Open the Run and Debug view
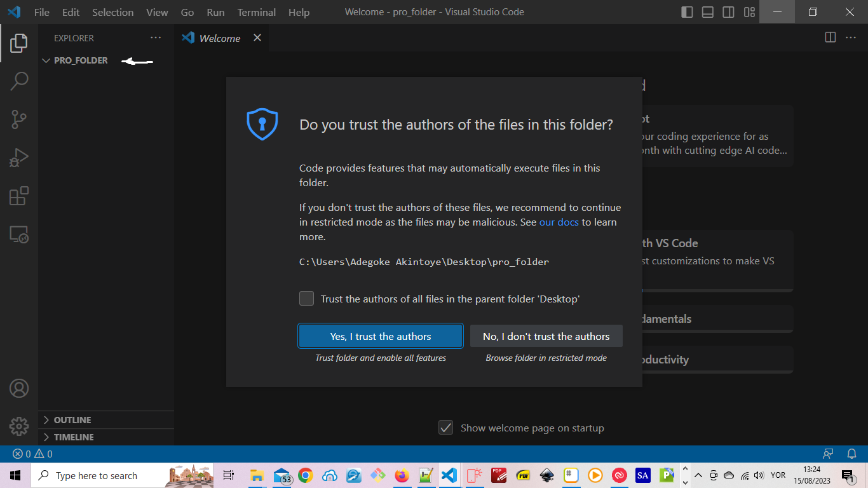 [x=19, y=158]
